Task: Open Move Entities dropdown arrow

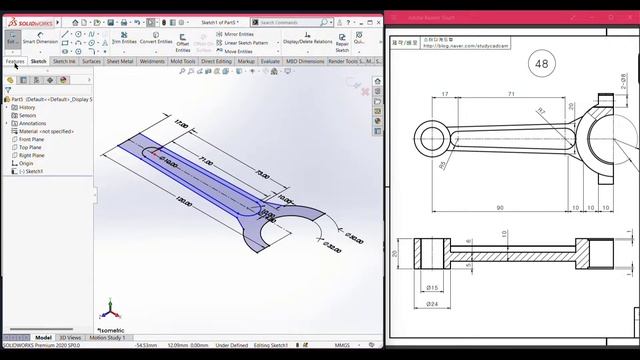Action: [x=278, y=51]
